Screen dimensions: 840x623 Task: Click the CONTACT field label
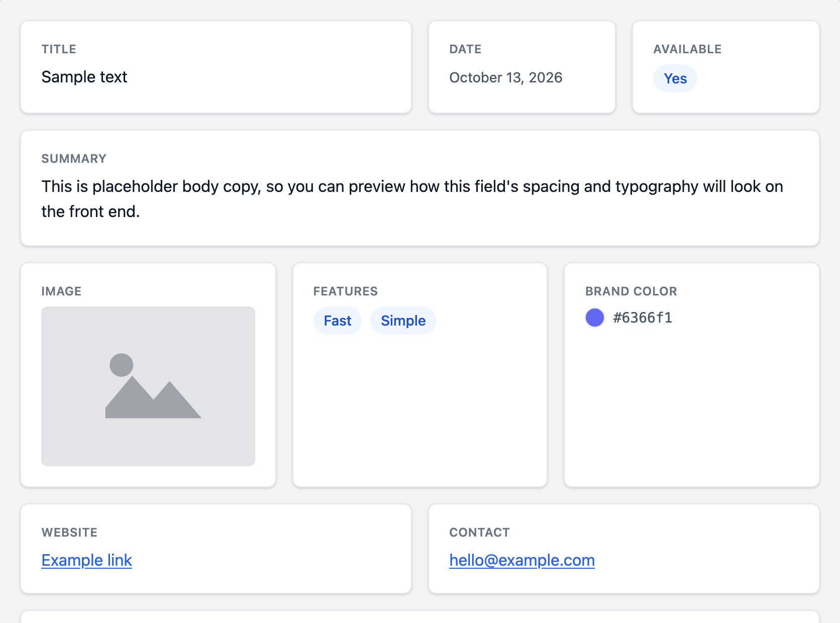[479, 533]
